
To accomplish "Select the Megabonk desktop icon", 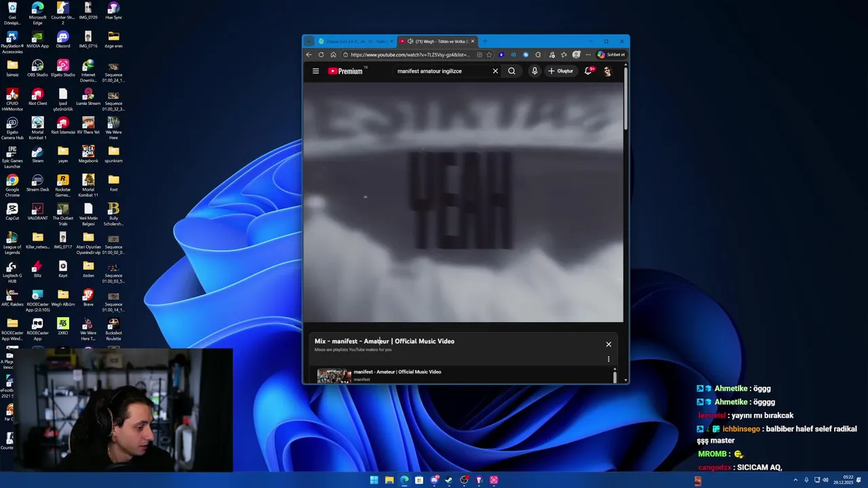I will (x=88, y=155).
